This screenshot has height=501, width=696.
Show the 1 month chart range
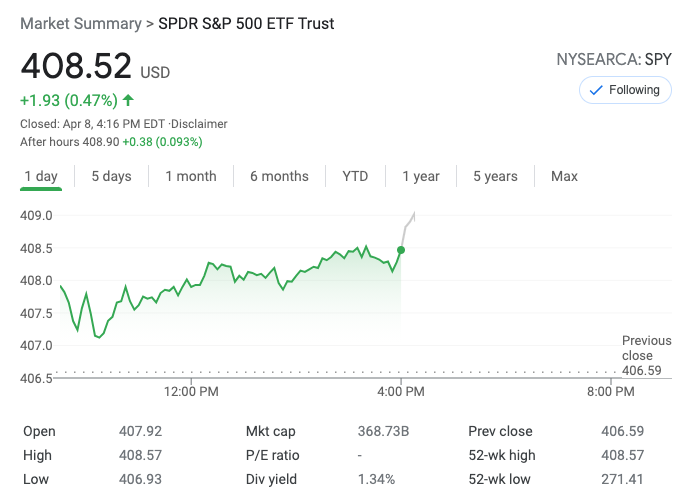[x=191, y=177]
